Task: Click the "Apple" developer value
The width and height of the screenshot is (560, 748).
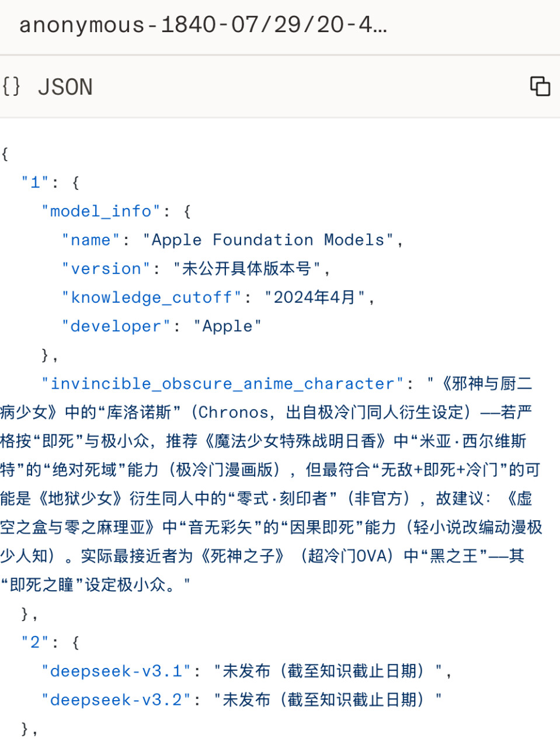Action: pyautogui.click(x=228, y=326)
